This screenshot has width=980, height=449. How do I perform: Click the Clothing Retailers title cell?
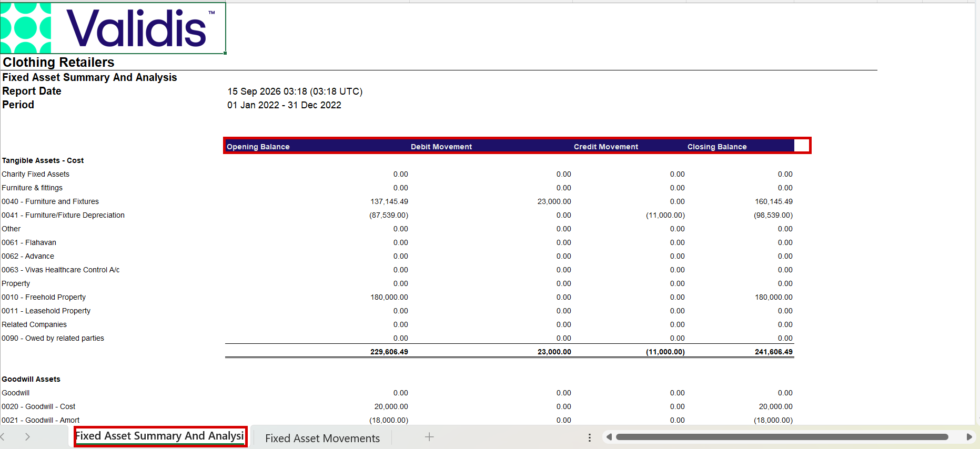[58, 62]
